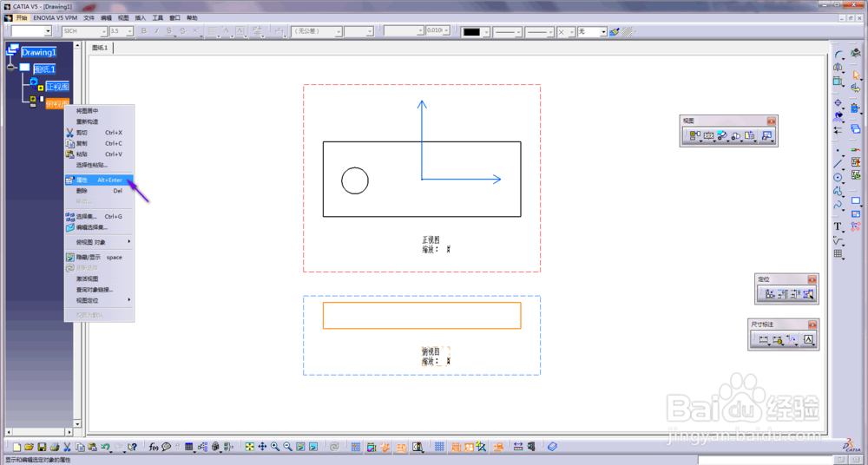Choose 复制 Ctrl+C in the context menu

coord(99,143)
